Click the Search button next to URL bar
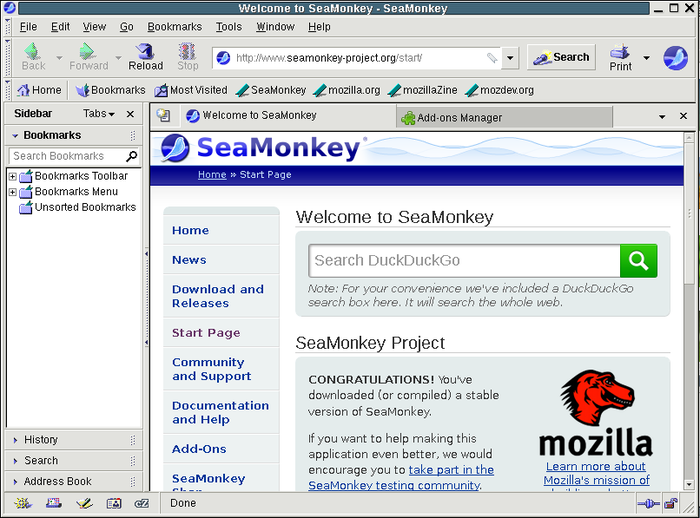The height and width of the screenshot is (518, 700). [561, 57]
